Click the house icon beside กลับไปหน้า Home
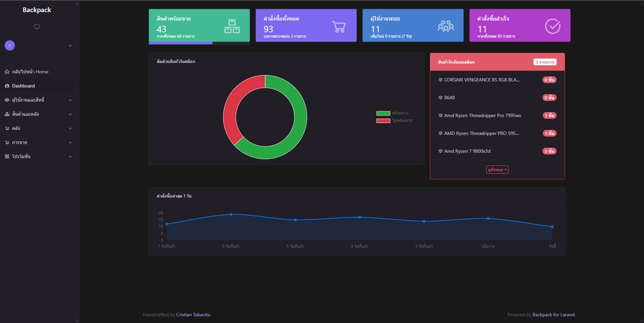 [7, 72]
